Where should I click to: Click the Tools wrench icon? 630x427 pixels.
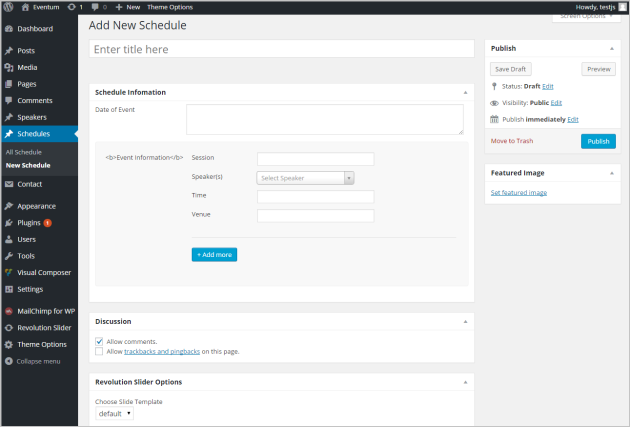tap(9, 256)
